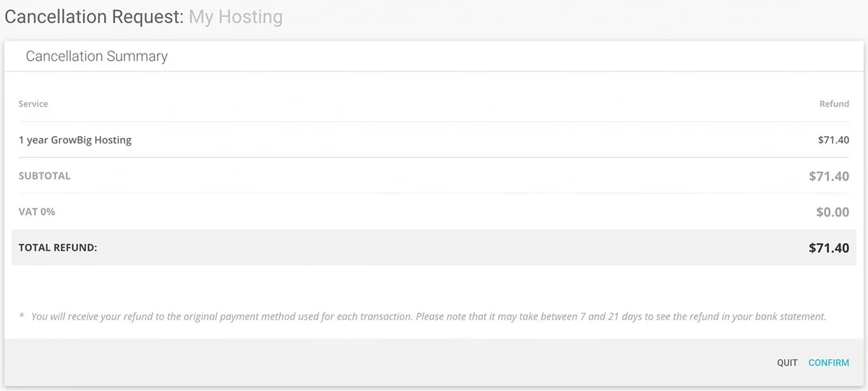868x391 pixels.
Task: Click the SUBTOTAL label
Action: [x=45, y=176]
